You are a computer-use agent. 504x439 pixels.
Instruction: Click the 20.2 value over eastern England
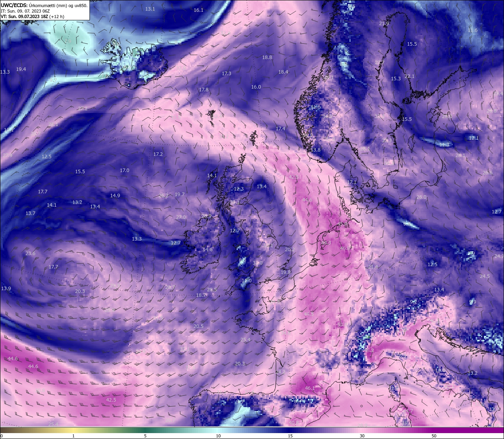point(290,250)
